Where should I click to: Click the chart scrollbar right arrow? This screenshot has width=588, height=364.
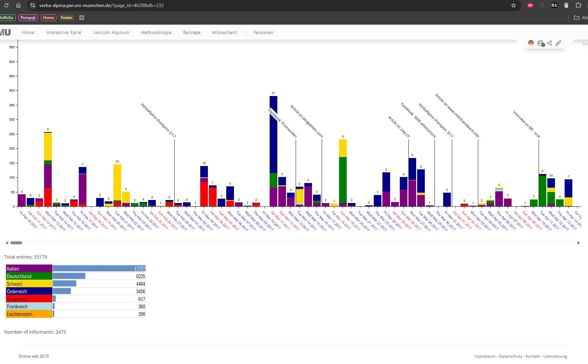[x=578, y=243]
